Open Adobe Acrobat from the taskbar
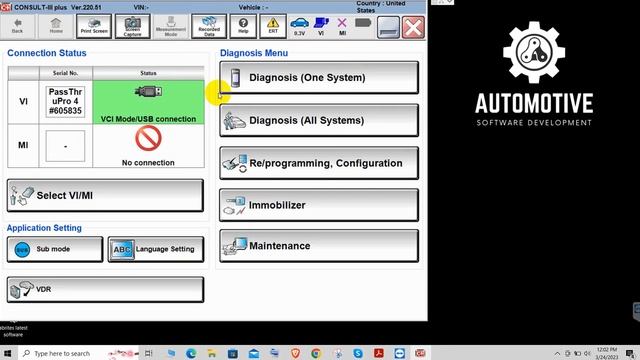Screen dimensions: 640x360 [379, 353]
